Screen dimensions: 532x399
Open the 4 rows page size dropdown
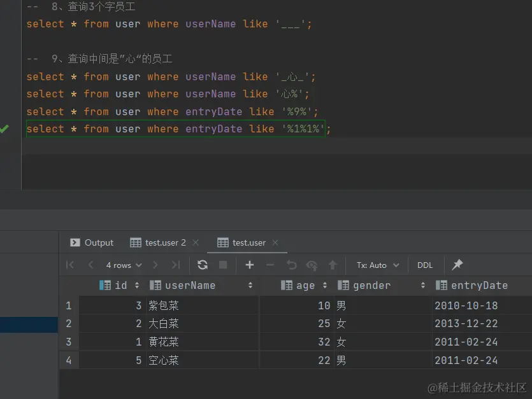click(124, 265)
